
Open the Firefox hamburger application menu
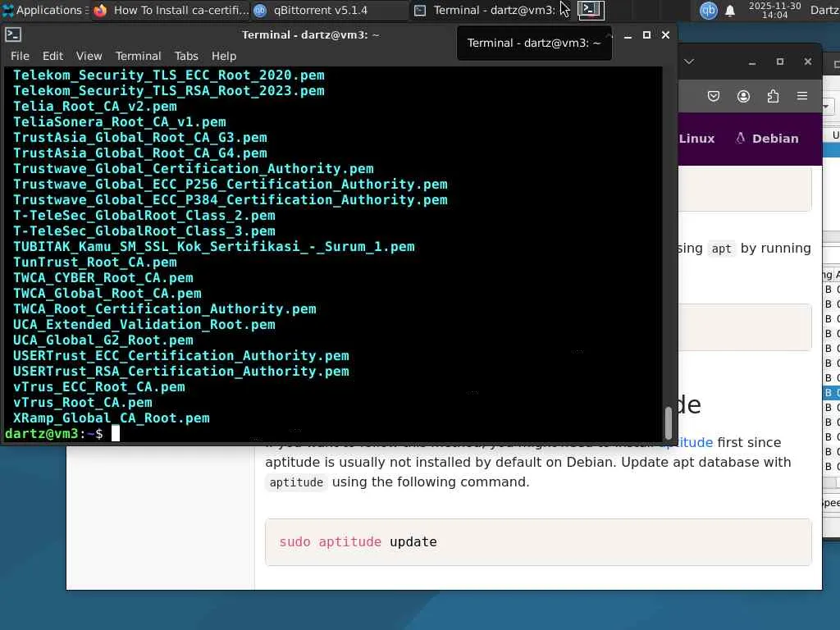(802, 96)
